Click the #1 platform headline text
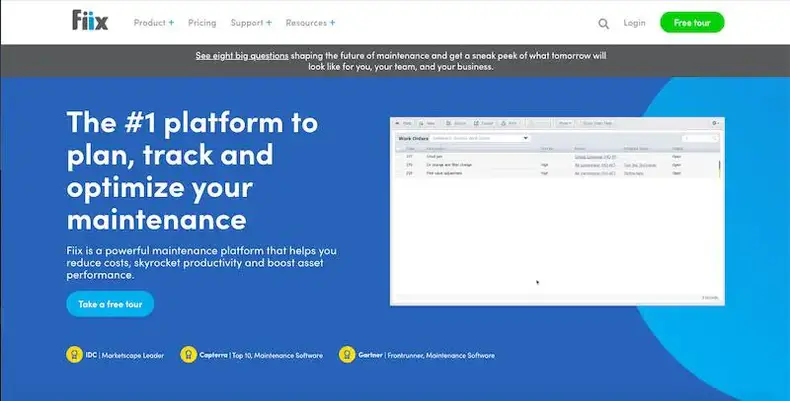 click(x=192, y=170)
